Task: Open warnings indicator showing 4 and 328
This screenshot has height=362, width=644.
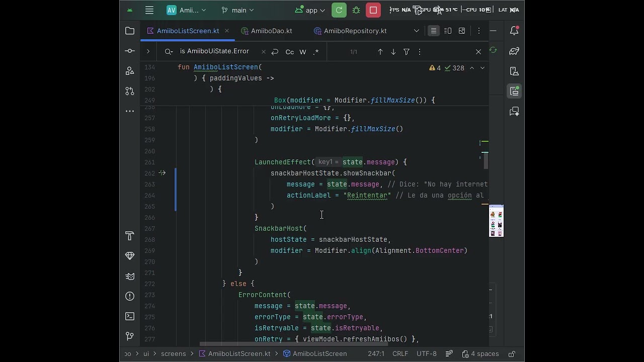Action: pyautogui.click(x=447, y=68)
